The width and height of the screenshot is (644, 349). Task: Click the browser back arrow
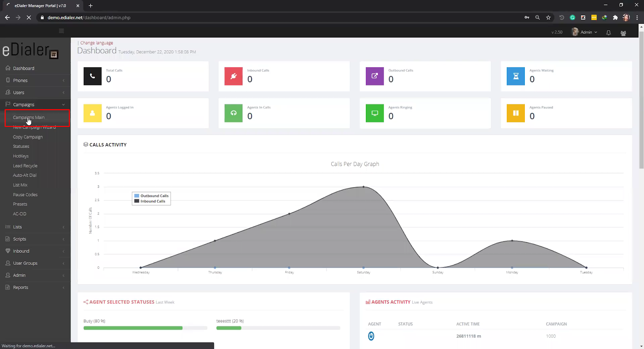click(7, 17)
